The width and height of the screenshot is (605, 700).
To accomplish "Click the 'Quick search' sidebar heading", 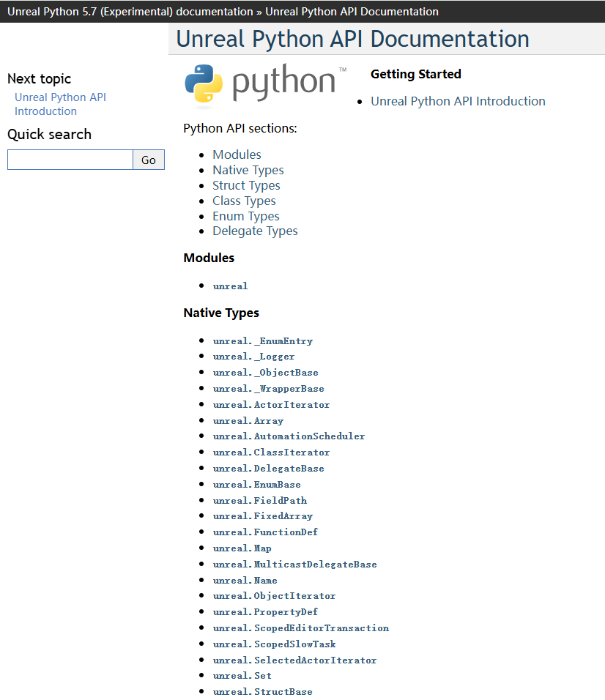I will point(49,135).
